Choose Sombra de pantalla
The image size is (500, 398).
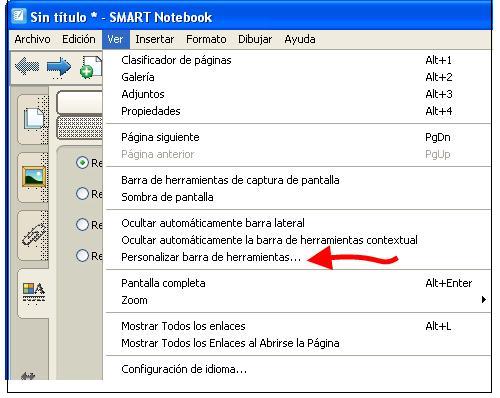(298, 197)
